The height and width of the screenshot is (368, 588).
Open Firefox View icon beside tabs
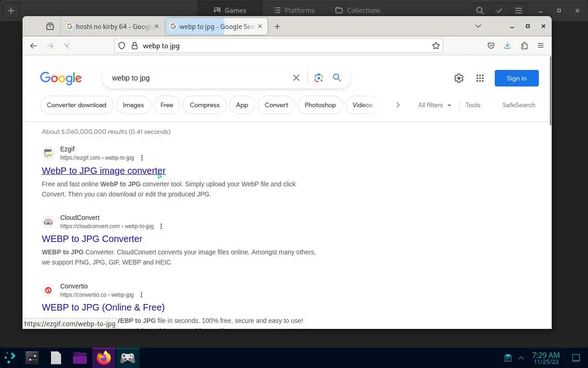[50, 26]
